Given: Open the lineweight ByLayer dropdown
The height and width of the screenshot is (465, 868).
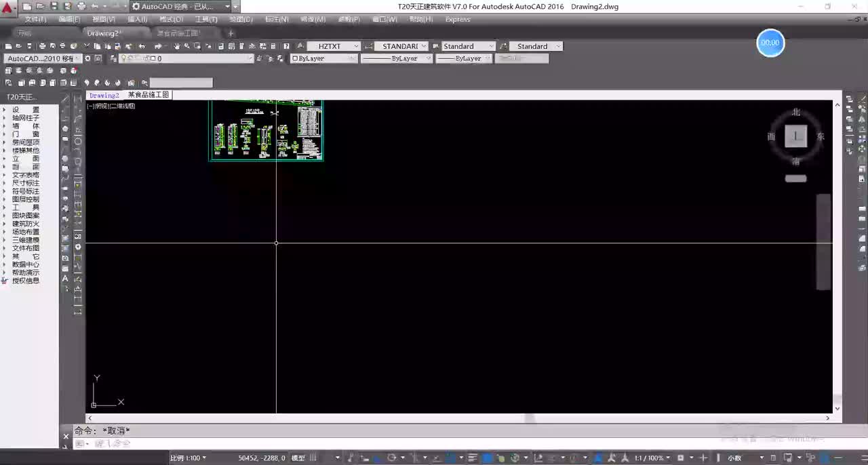Looking at the screenshot, I should click(465, 58).
